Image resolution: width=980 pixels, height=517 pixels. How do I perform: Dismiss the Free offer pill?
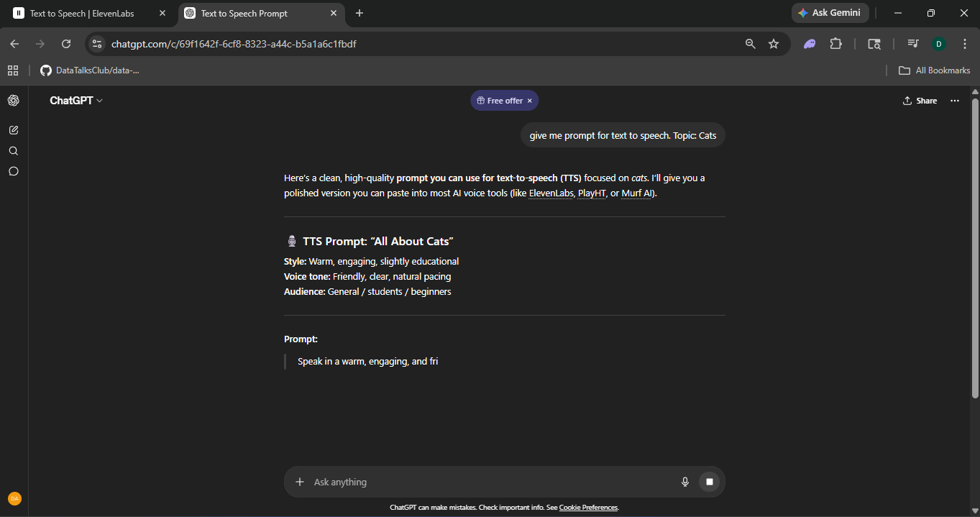click(530, 101)
